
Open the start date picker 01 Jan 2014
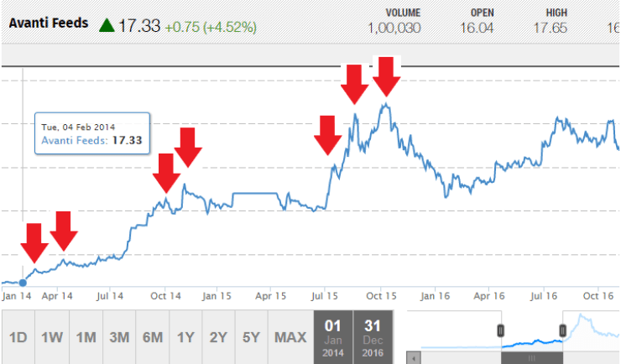(333, 337)
